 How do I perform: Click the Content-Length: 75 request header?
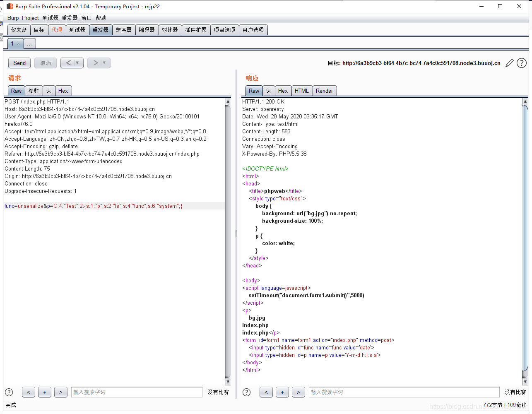27,168
